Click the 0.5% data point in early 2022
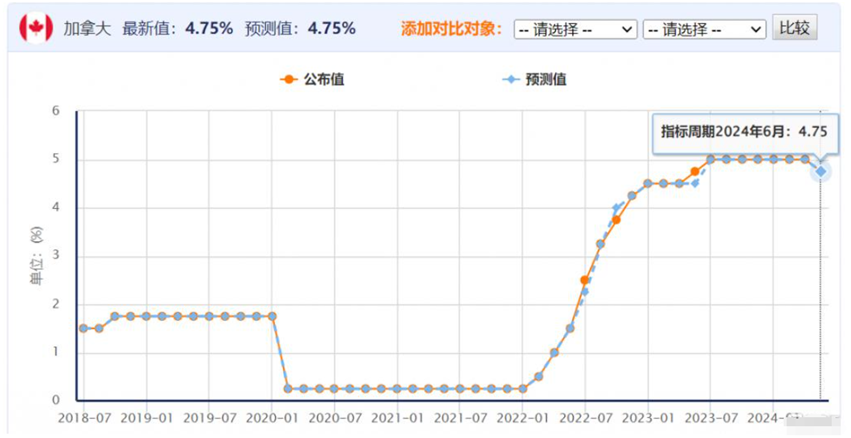Screen dimensions: 851x438 (x=538, y=376)
